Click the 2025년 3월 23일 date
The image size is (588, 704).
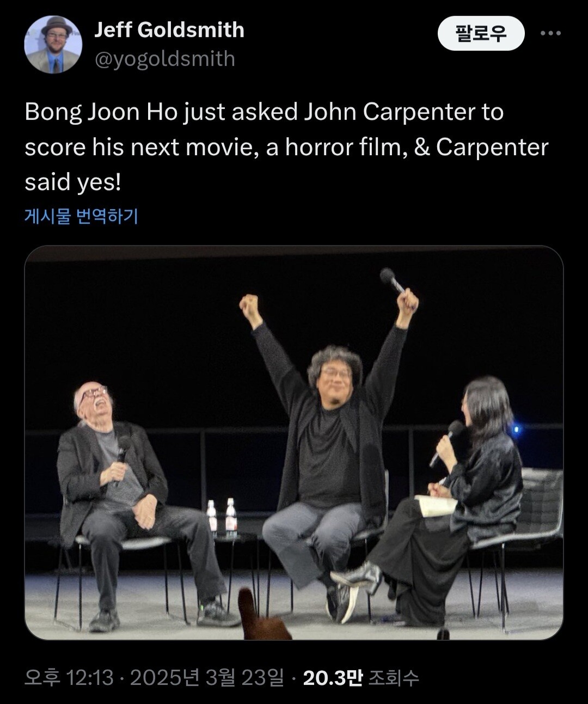point(207,678)
